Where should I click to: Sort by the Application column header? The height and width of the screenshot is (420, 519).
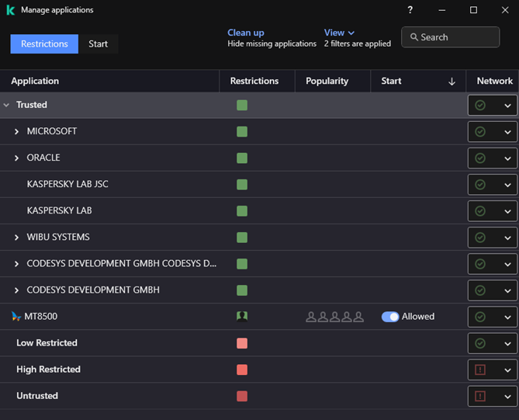(x=109, y=82)
